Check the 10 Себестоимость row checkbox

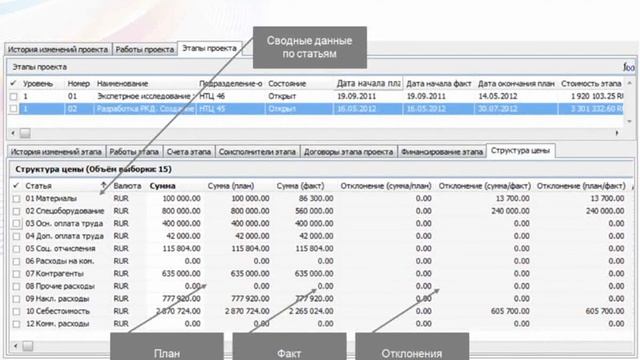pos(16,311)
